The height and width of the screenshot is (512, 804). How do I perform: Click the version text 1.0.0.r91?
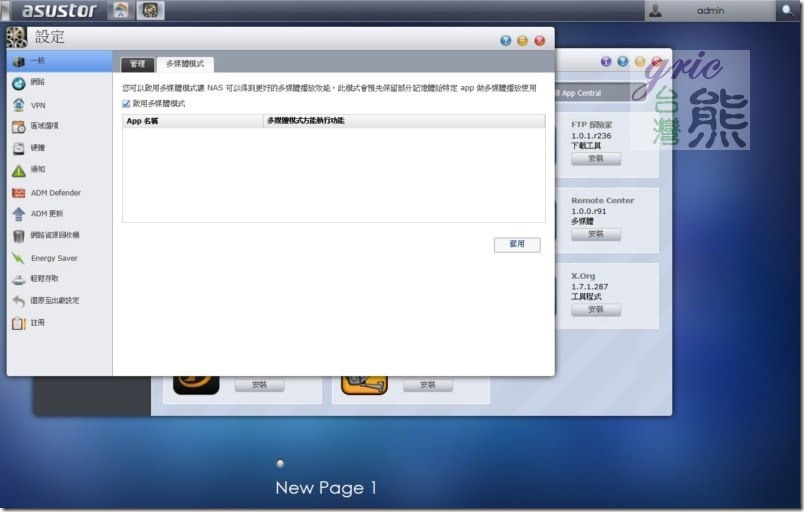point(589,211)
